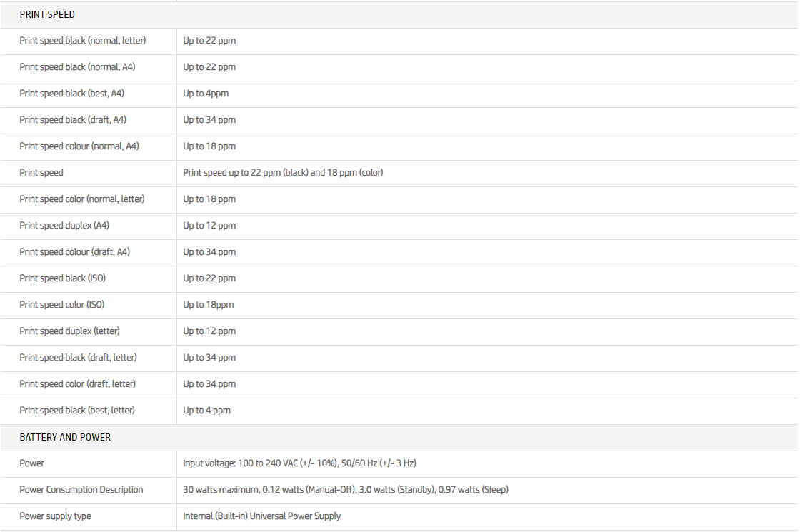Select the "Print speed duplex (A4)" label
This screenshot has width=800, height=532.
pyautogui.click(x=64, y=226)
